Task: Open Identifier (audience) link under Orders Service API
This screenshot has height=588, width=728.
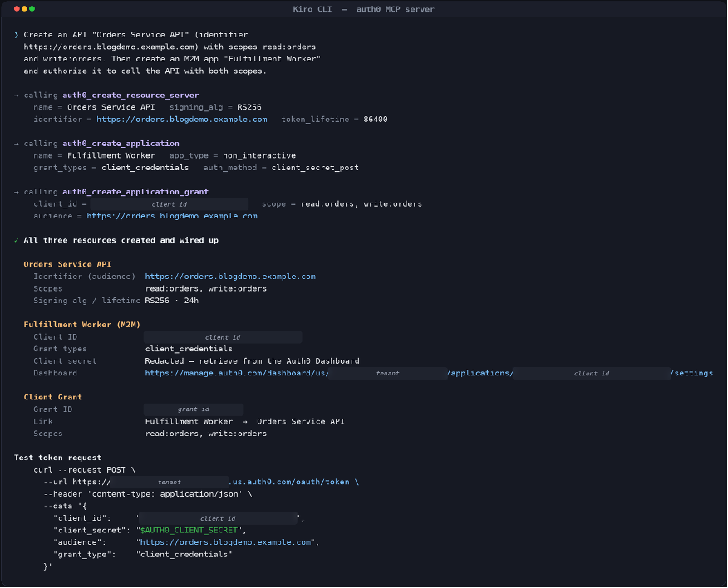Action: tap(230, 276)
